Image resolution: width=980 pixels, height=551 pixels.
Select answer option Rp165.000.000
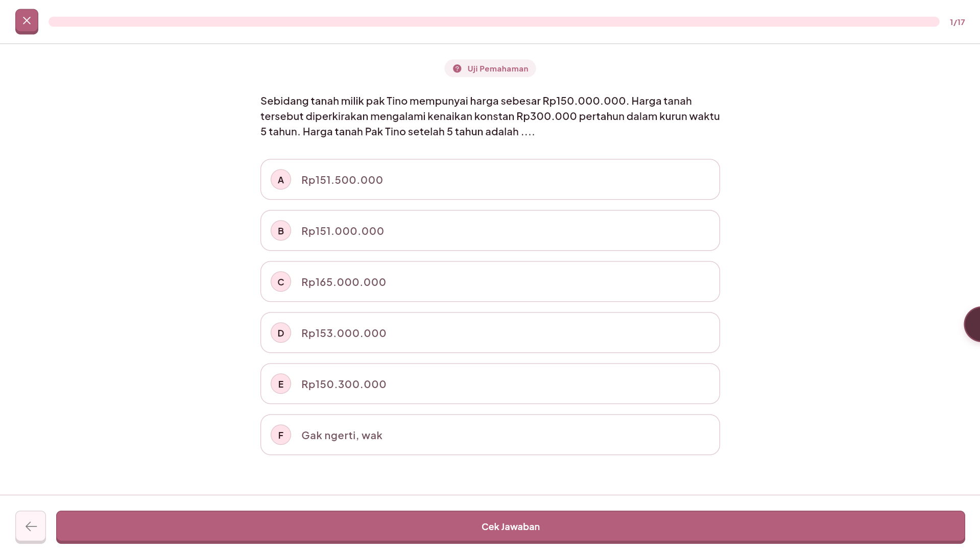490,281
